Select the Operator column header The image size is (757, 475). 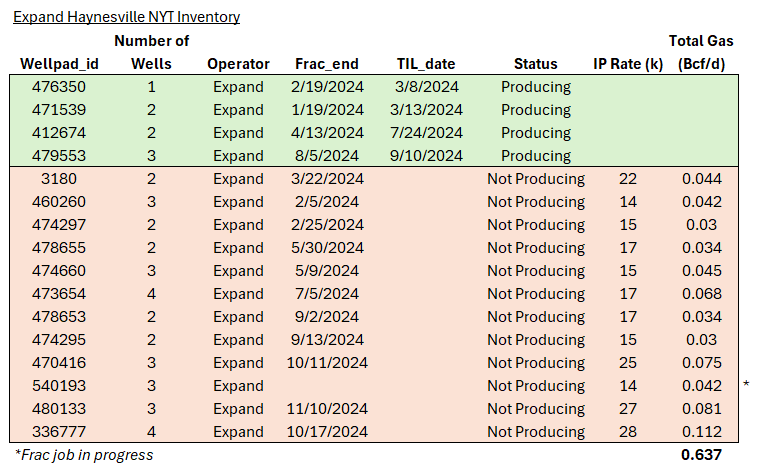(x=238, y=64)
